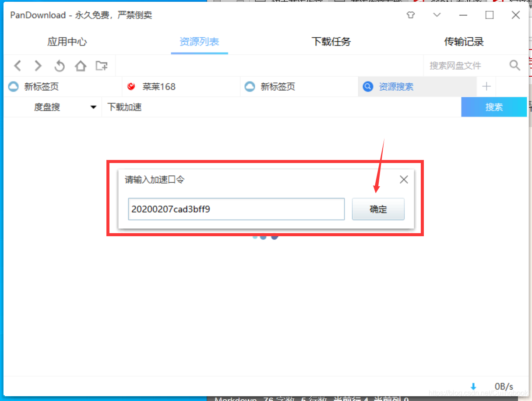The image size is (532, 401).
Task: Click the download speed arrow icon
Action: tap(473, 387)
